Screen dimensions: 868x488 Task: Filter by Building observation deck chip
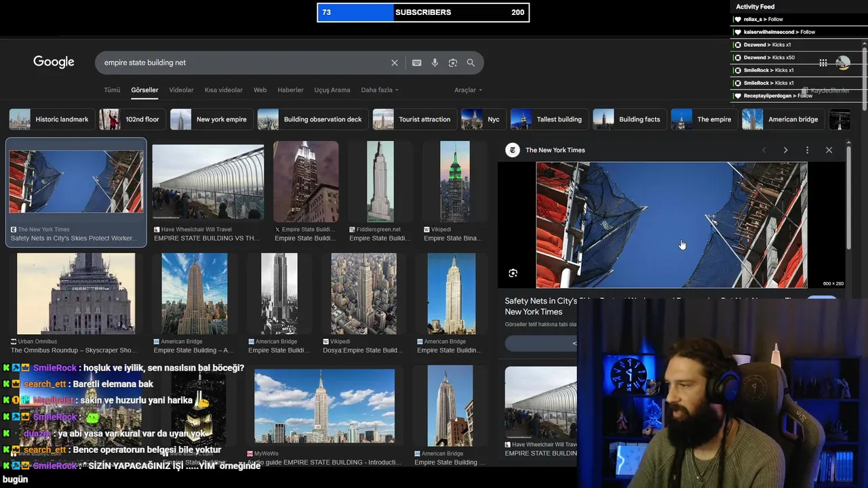[313, 119]
